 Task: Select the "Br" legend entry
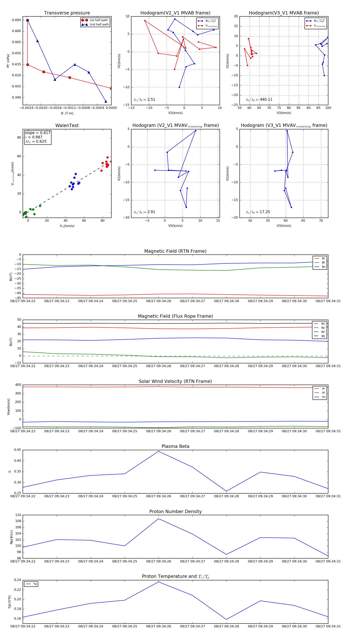320,259
